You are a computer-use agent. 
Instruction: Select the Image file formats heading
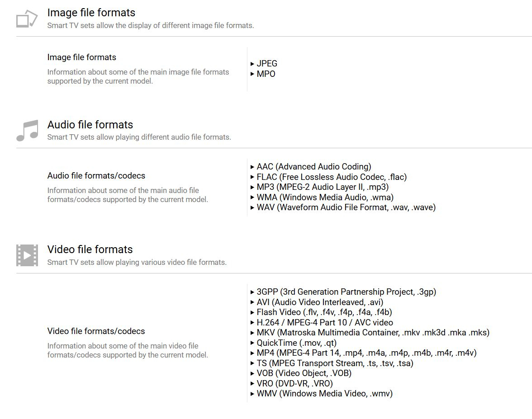(91, 13)
